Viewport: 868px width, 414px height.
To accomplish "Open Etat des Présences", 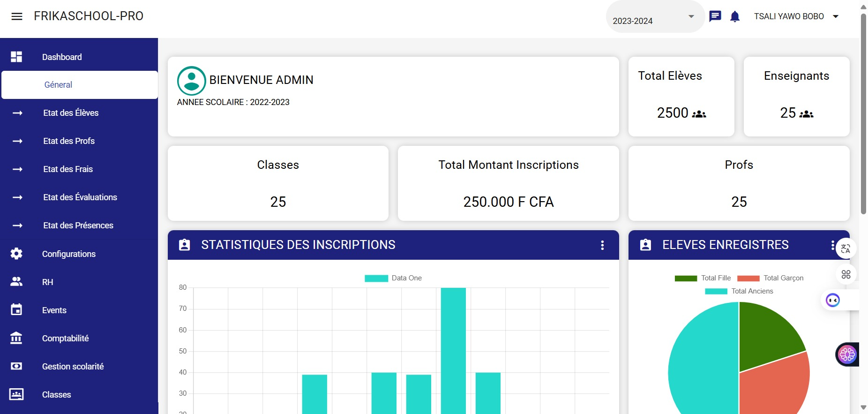I will [x=78, y=226].
